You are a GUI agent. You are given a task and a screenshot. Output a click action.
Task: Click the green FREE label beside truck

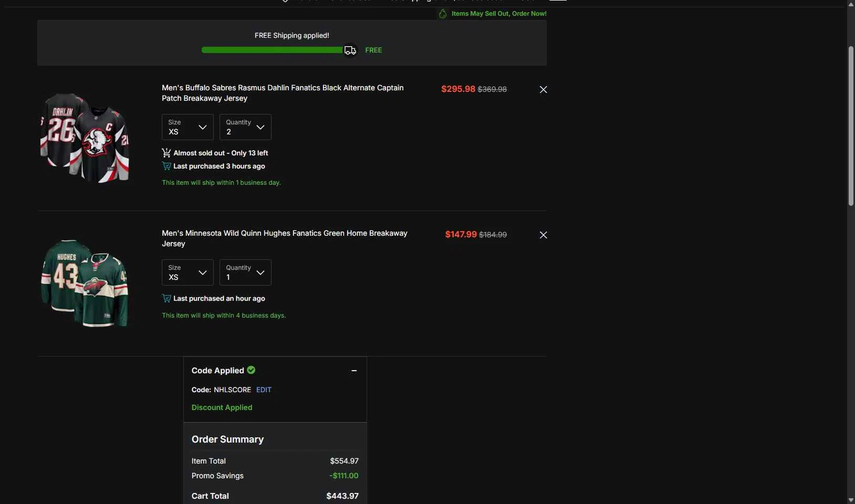point(373,50)
